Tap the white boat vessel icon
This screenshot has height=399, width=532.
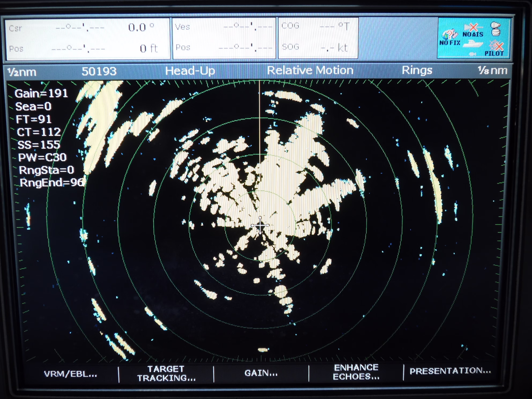473,44
